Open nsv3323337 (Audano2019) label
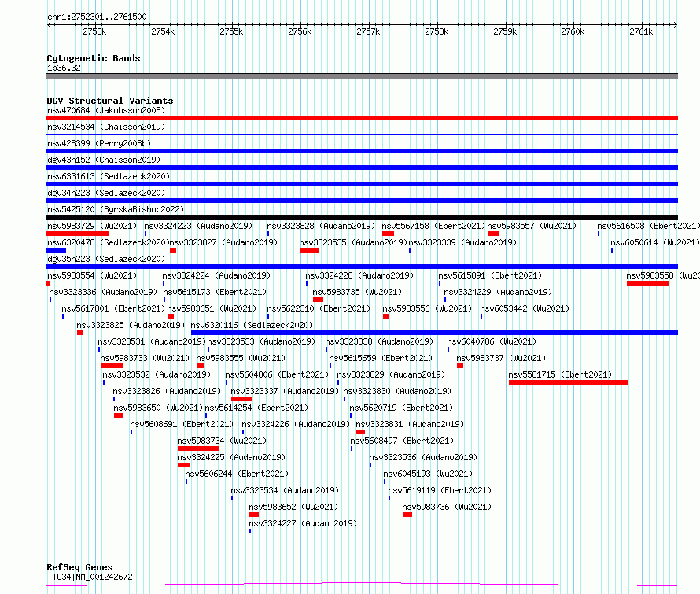Viewport: 700px width, 594px height. point(285,391)
